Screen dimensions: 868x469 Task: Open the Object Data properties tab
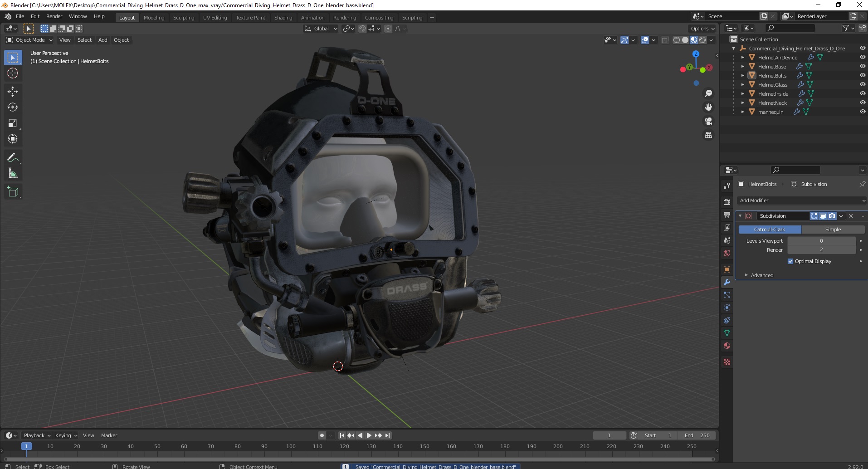click(x=727, y=333)
